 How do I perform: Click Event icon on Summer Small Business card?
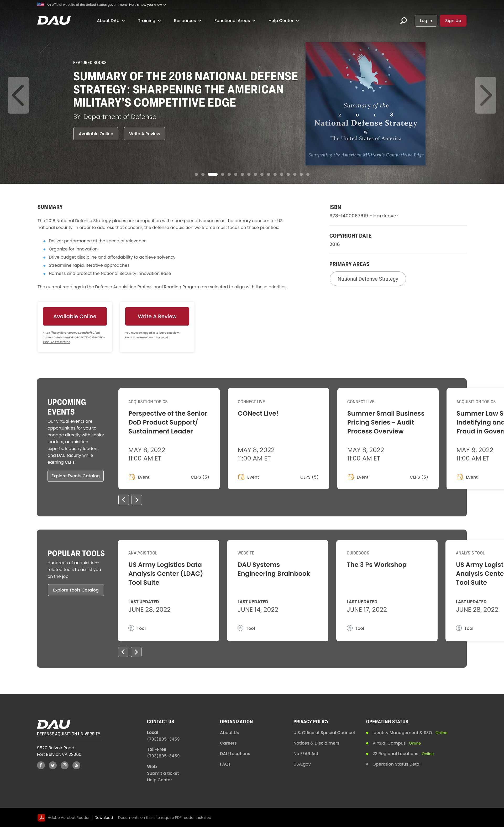pyautogui.click(x=350, y=477)
